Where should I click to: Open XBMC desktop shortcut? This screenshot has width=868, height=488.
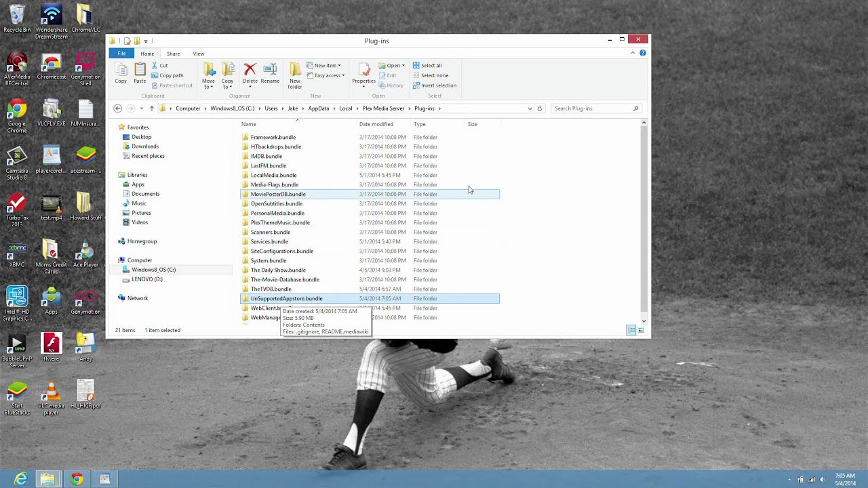coord(17,254)
